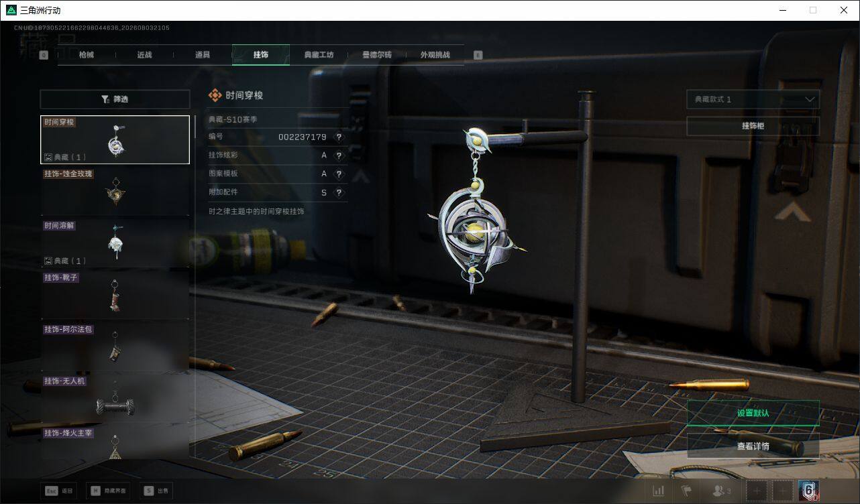This screenshot has width=860, height=504.
Task: Click the 查看详情 button
Action: tap(753, 446)
